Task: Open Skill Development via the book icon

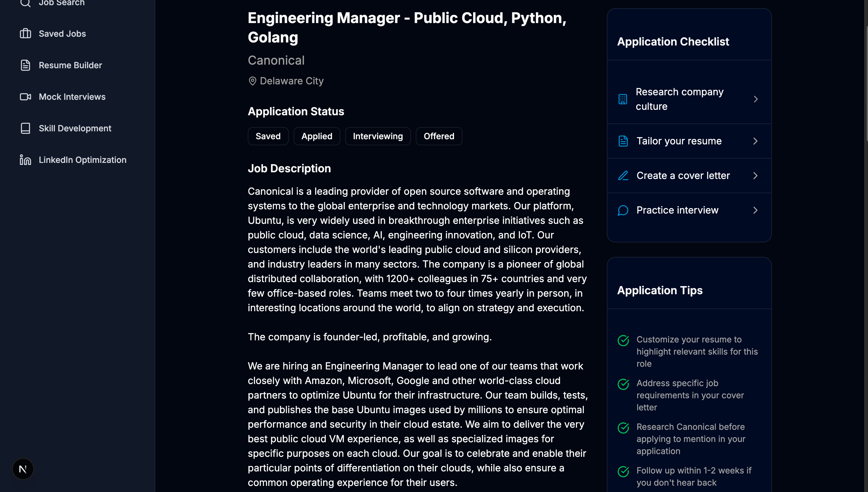Action: [x=25, y=128]
